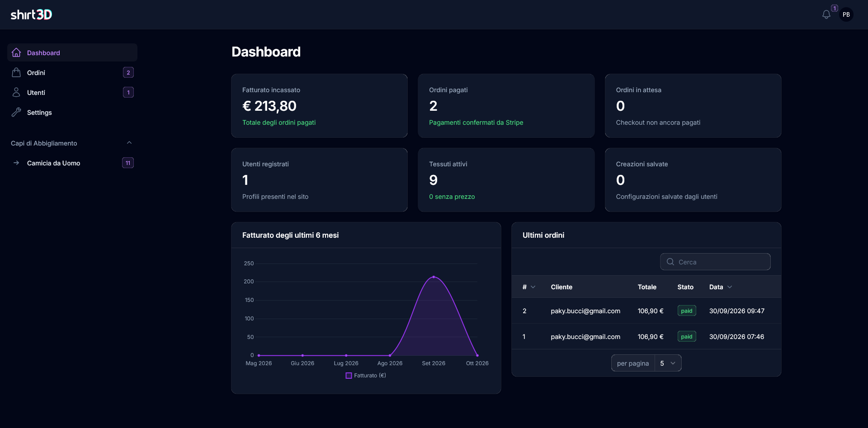Click the Stato column header
Screen dimensions: 868x428
tap(685, 287)
